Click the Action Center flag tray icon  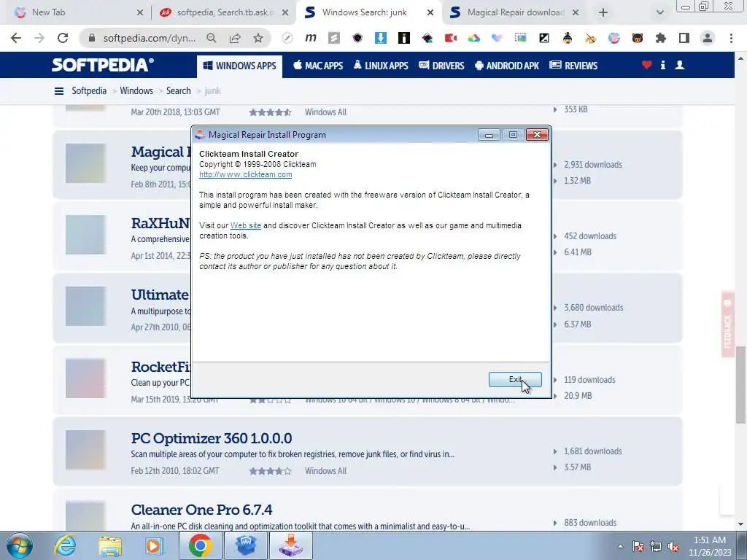click(638, 546)
